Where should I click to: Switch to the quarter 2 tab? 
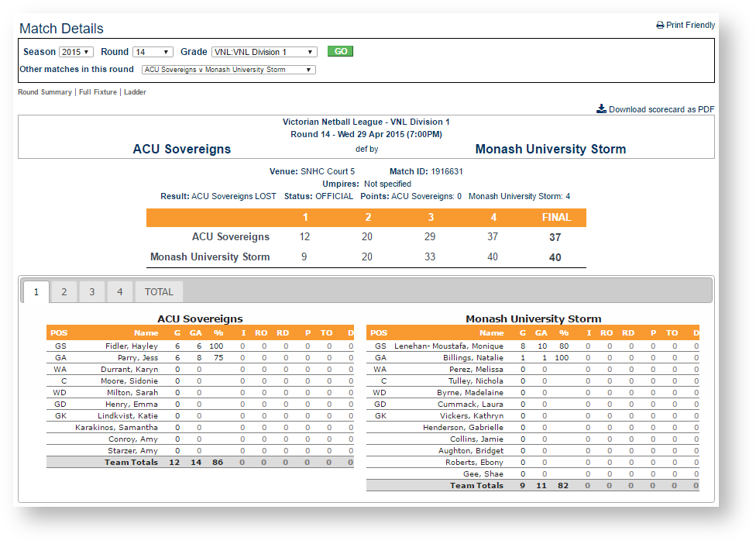pos(64,292)
